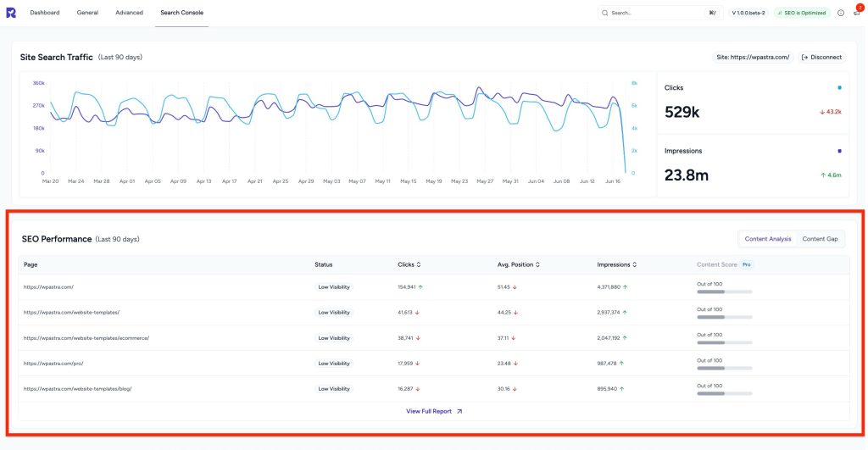868x450 pixels.
Task: Select the Content Analysis tab
Action: point(768,239)
